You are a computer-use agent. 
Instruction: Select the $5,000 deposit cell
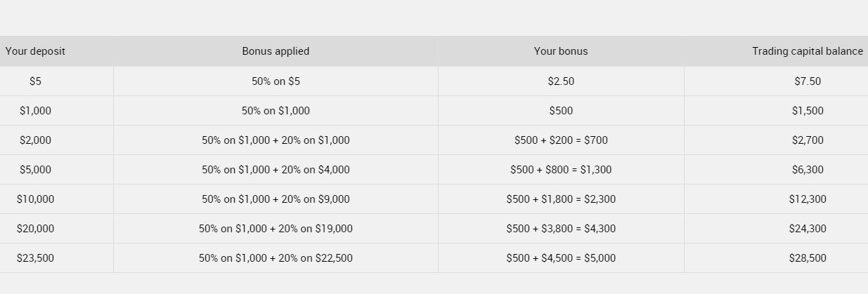(x=35, y=170)
